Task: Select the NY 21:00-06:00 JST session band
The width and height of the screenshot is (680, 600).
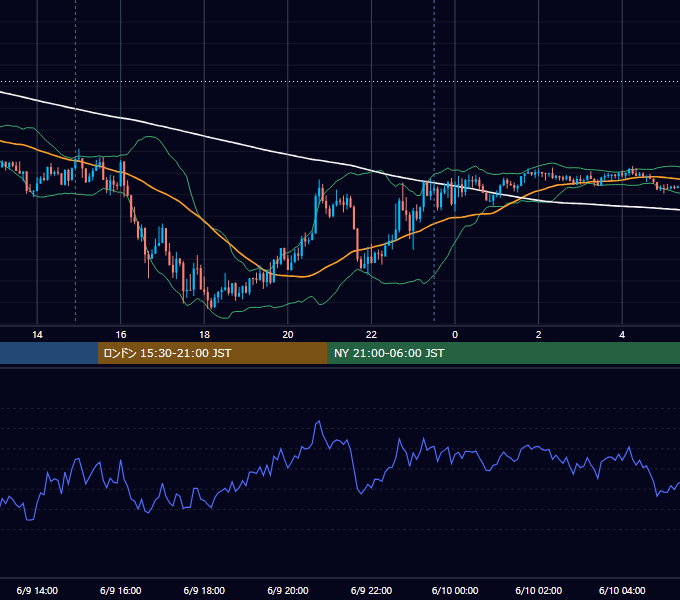Action: 503,353
